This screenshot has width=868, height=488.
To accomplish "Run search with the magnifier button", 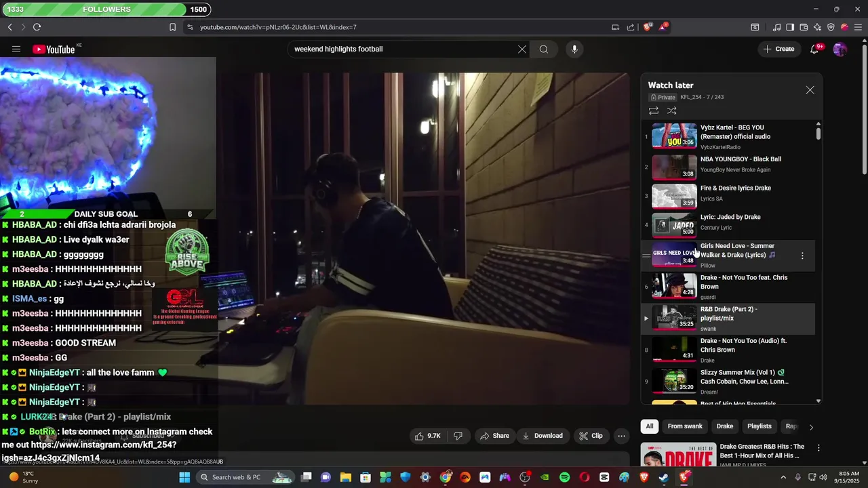I will tap(544, 49).
